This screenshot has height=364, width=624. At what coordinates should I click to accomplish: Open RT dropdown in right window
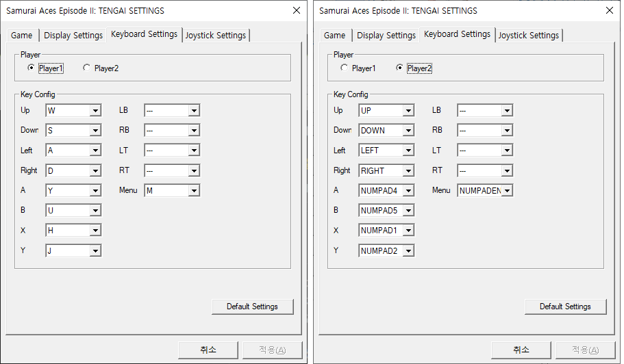[485, 170]
